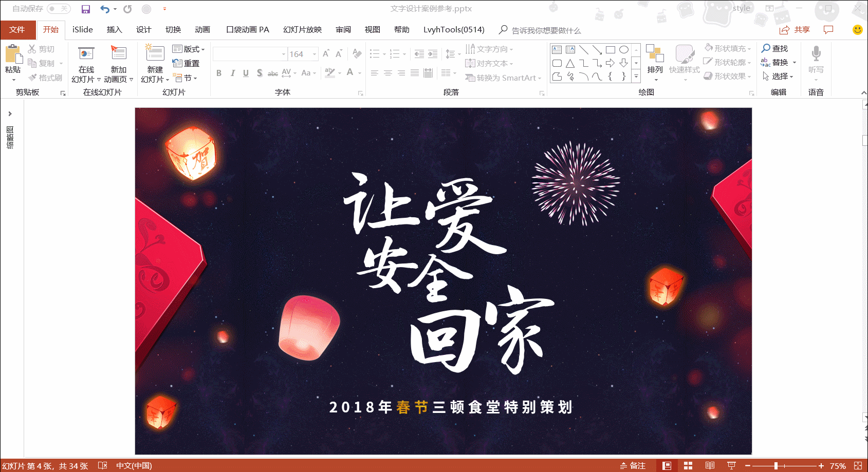The height and width of the screenshot is (472, 868).
Task: Toggle align text right
Action: 401,73
